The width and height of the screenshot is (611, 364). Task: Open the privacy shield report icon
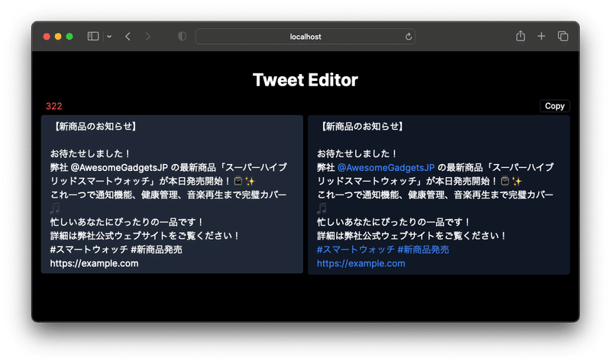[x=182, y=36]
